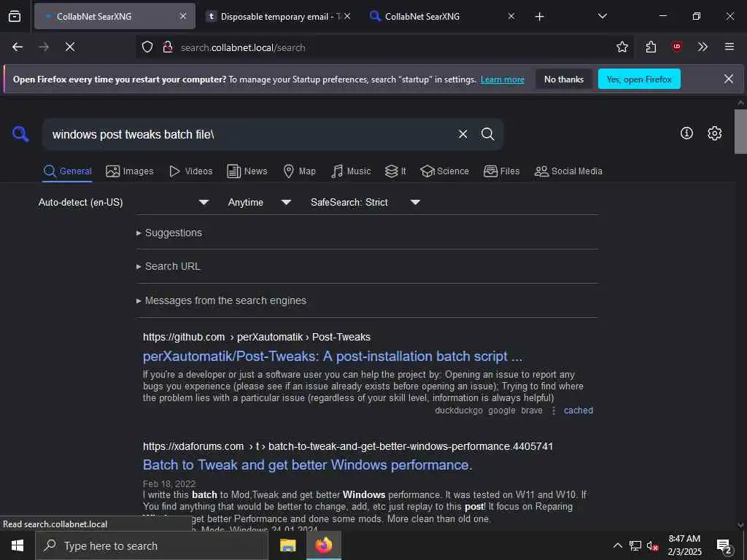This screenshot has width=747, height=560.
Task: Click the browser forward arrow
Action: (x=43, y=47)
